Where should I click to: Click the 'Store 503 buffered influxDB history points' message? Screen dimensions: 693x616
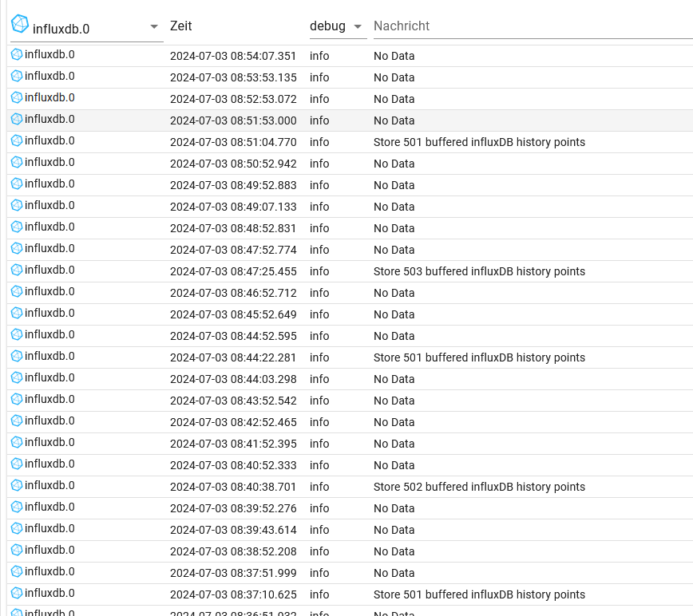479,271
